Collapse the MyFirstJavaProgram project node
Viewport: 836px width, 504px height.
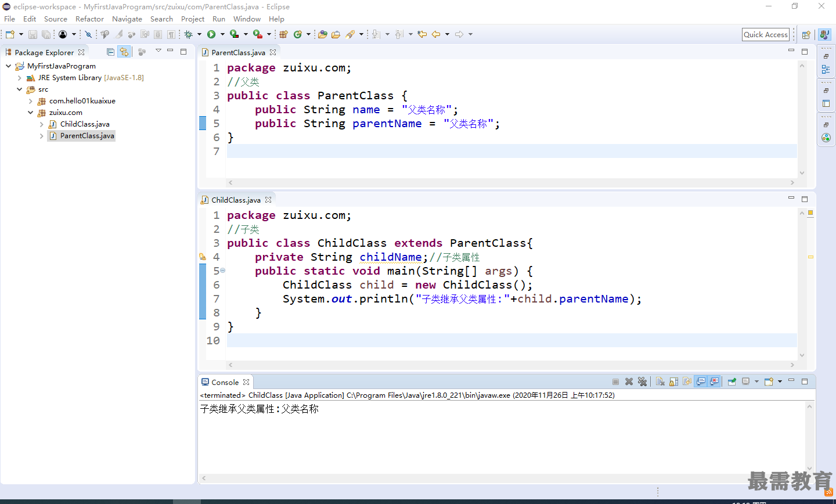[8, 66]
